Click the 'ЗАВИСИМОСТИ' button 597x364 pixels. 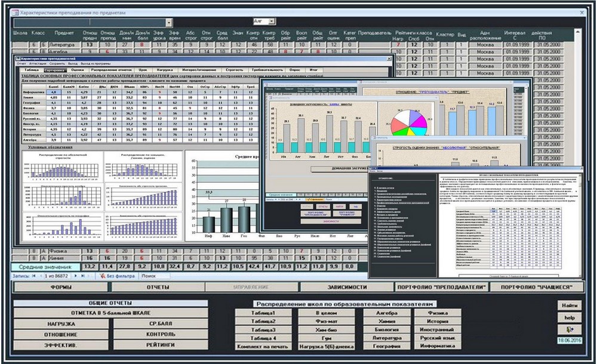coord(347,287)
